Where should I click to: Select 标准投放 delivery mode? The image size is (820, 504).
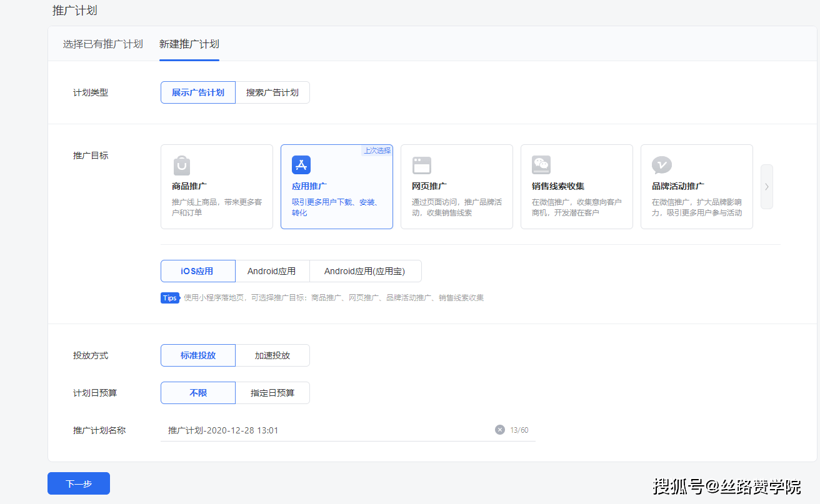click(x=198, y=355)
